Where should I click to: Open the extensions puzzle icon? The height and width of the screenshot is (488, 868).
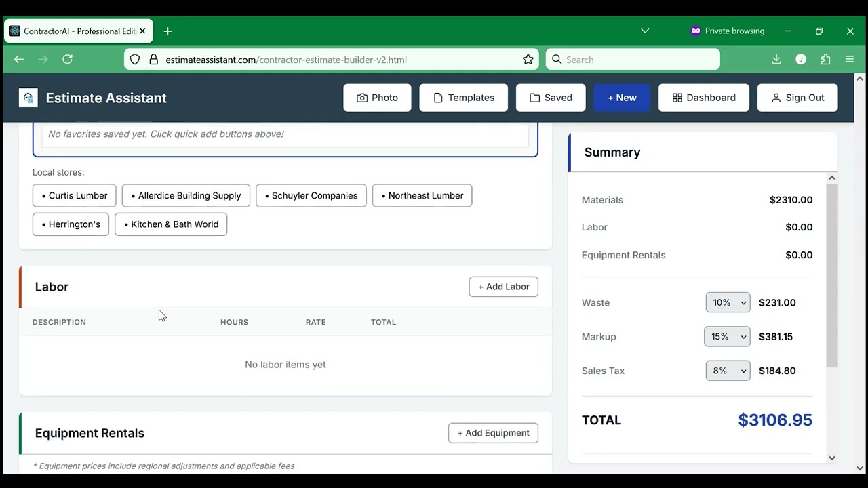click(x=825, y=60)
